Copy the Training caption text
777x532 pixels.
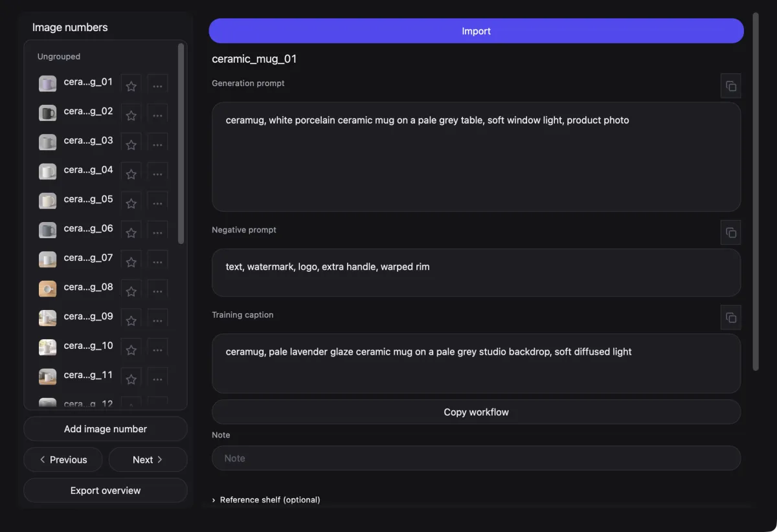click(730, 317)
